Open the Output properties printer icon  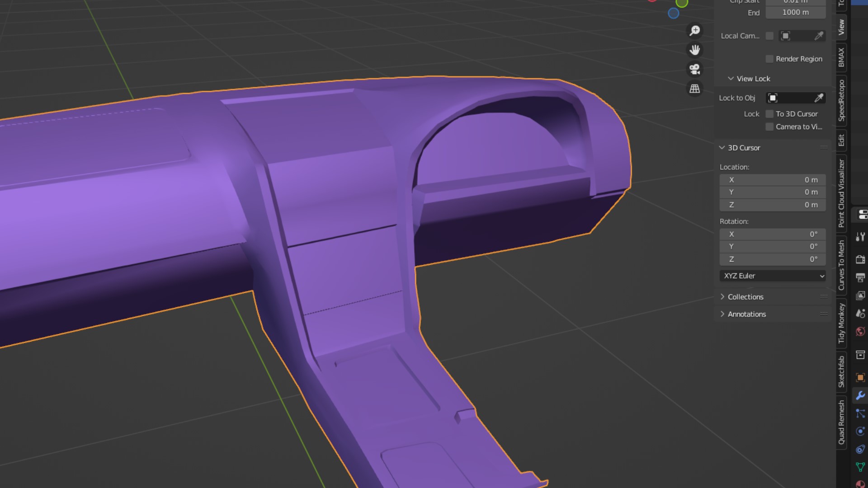pos(860,277)
